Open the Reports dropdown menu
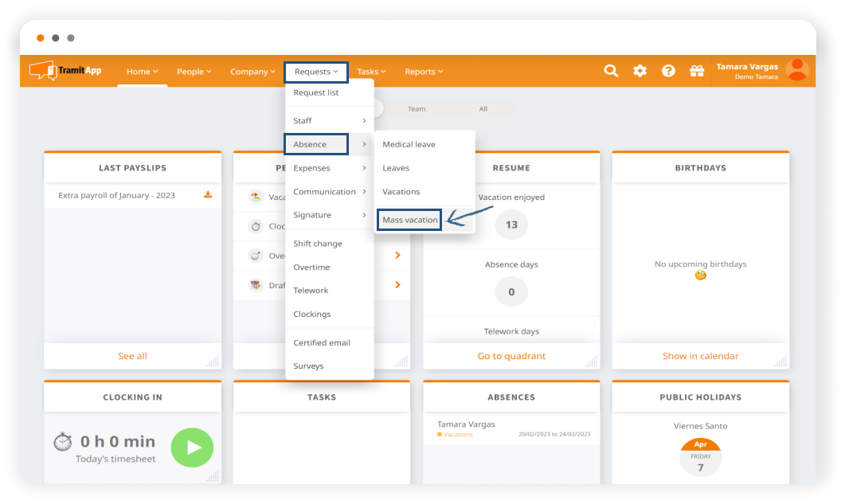 click(x=423, y=72)
